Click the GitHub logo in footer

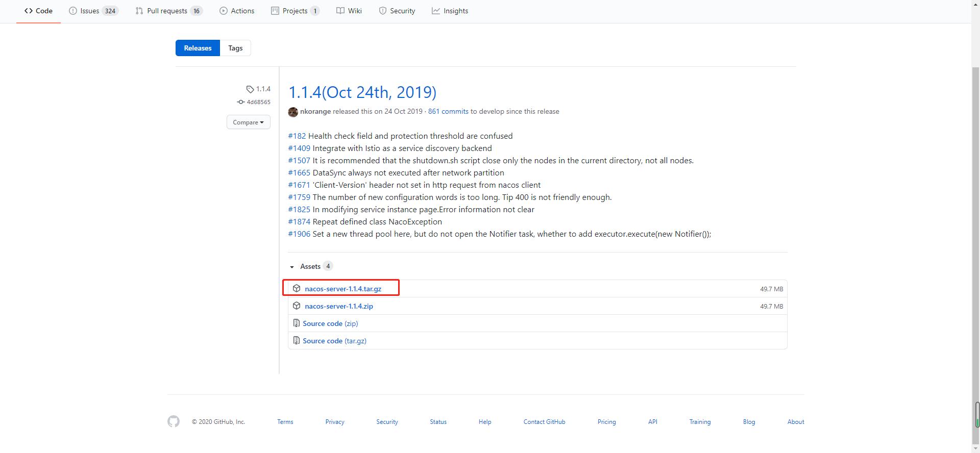174,421
